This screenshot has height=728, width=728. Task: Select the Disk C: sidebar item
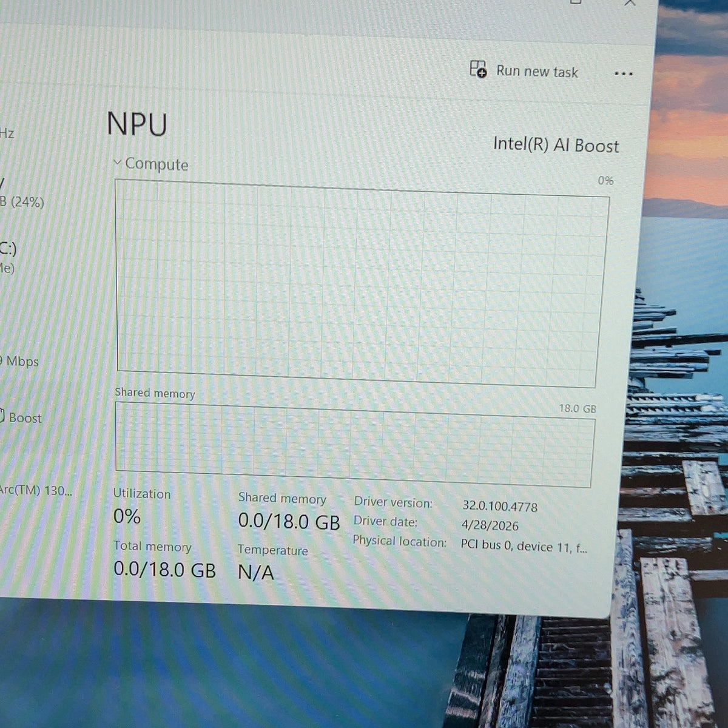click(8, 257)
